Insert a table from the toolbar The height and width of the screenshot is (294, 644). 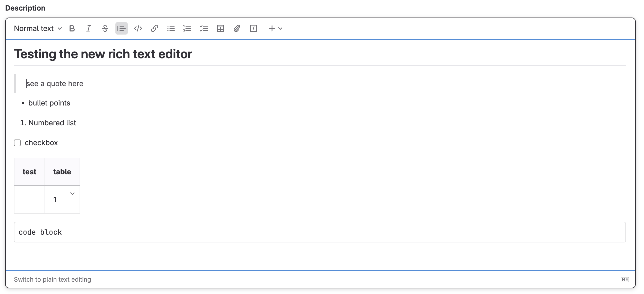pyautogui.click(x=221, y=28)
